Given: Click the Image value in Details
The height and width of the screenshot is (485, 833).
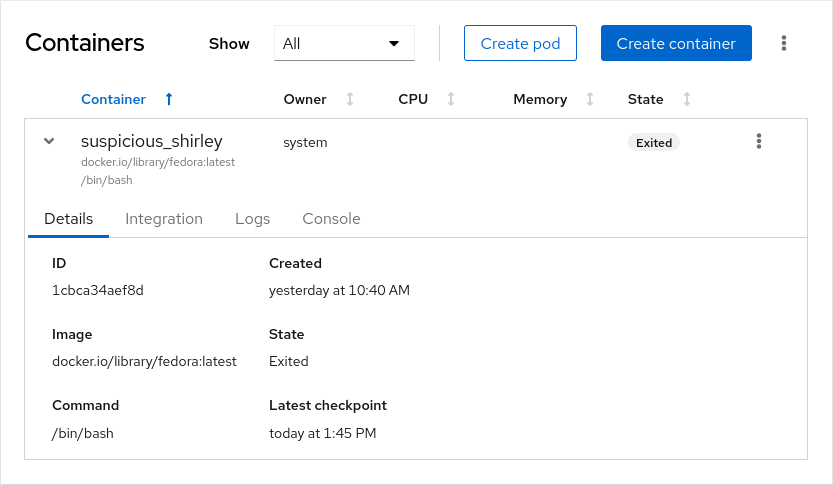Looking at the screenshot, I should pyautogui.click(x=144, y=362).
